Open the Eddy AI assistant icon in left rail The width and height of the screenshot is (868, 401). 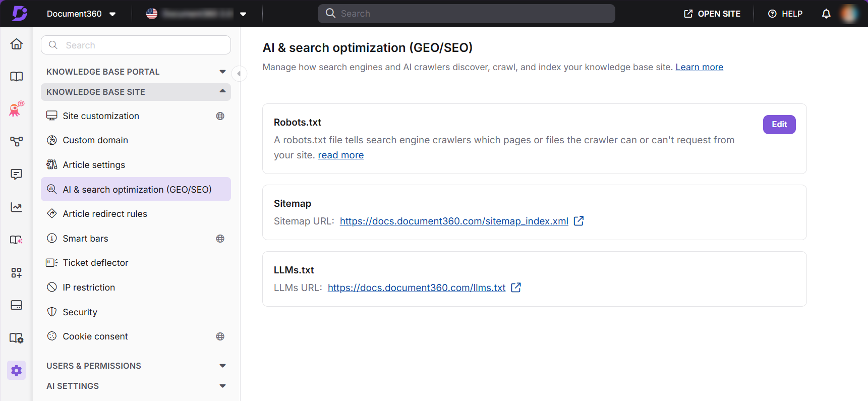tap(17, 109)
